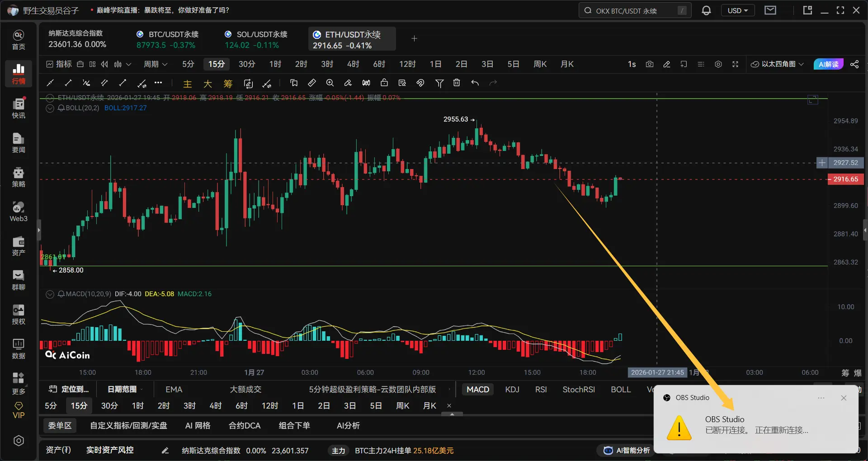Switch to the 纳斯达克综合指数 tab
Image resolution: width=868 pixels, height=461 pixels.
click(77, 39)
